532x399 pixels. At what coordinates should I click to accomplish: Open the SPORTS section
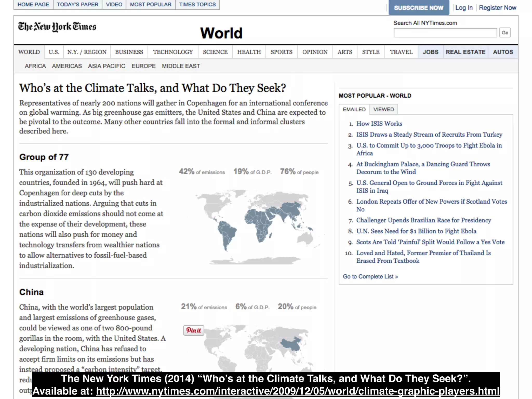[x=281, y=52]
